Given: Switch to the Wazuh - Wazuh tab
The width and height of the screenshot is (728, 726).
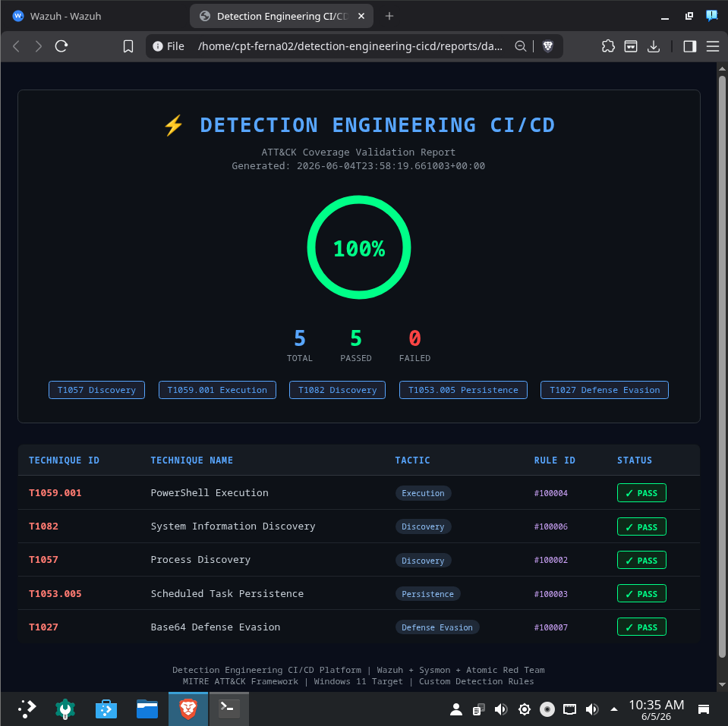Looking at the screenshot, I should pyautogui.click(x=95, y=16).
